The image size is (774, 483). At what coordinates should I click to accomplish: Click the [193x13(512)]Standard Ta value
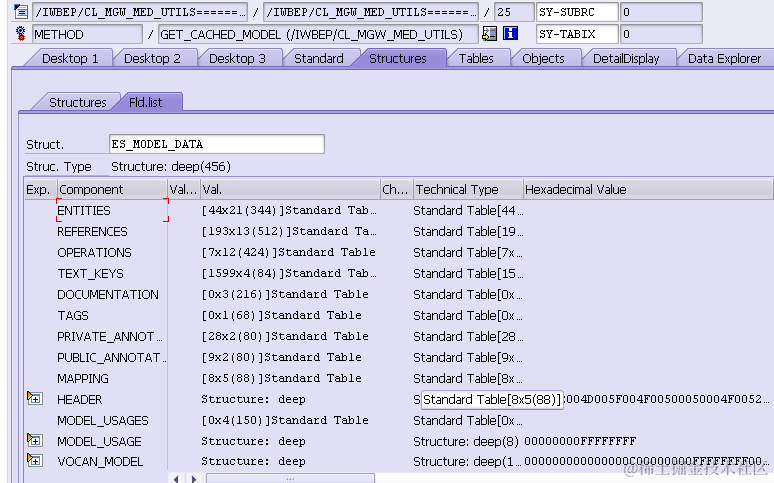point(289,232)
